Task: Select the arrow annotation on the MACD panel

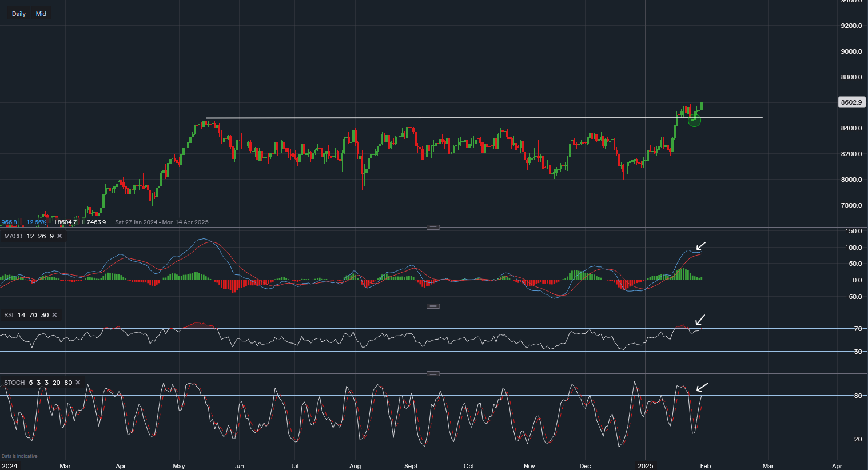Action: point(700,247)
